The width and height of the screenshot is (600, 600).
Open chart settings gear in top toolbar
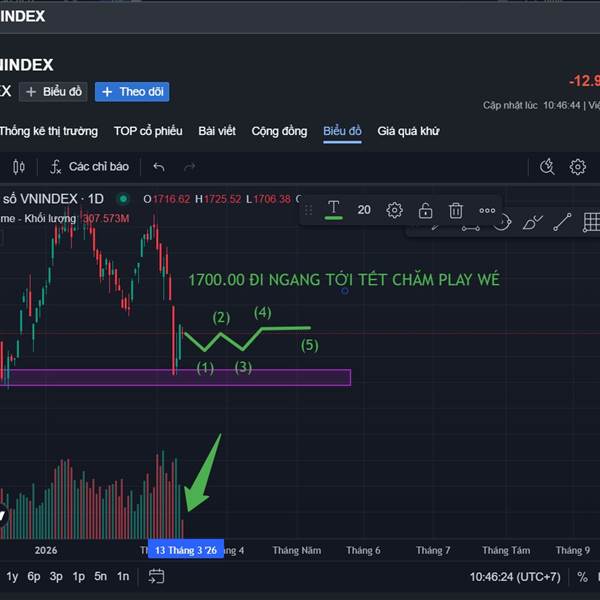pyautogui.click(x=577, y=167)
